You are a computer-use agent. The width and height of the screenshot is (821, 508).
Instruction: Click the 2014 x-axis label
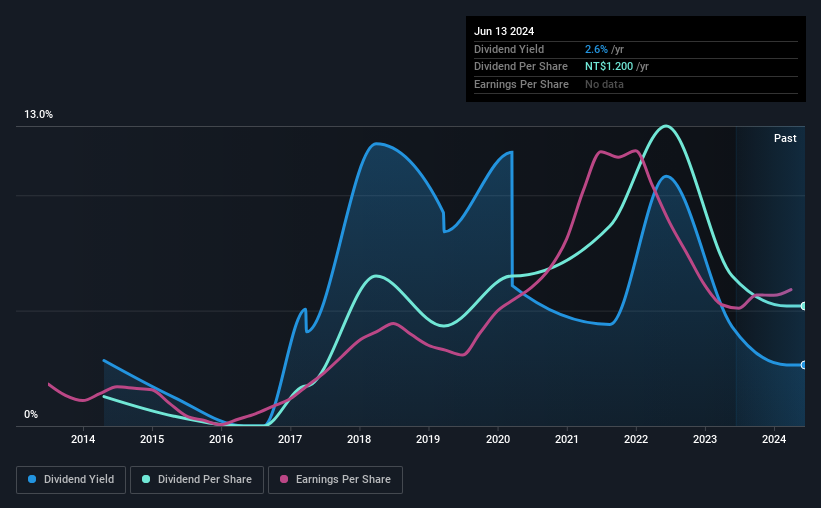tap(83, 439)
